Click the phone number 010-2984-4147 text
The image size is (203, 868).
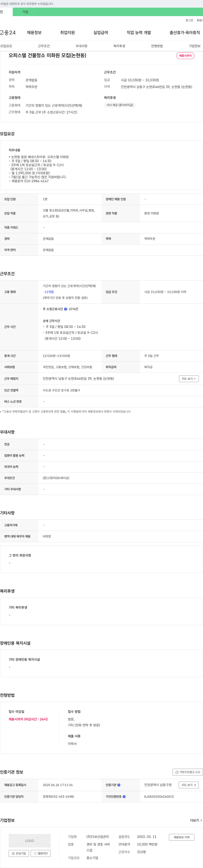(x=36, y=181)
